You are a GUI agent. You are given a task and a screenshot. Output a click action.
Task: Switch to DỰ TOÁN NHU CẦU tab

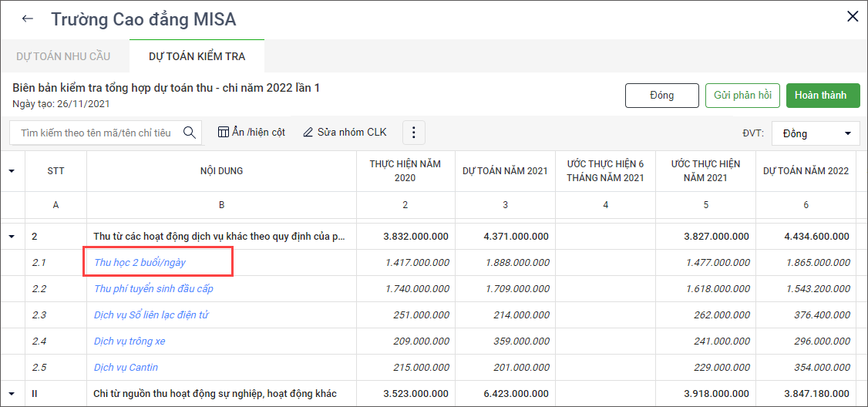point(63,56)
